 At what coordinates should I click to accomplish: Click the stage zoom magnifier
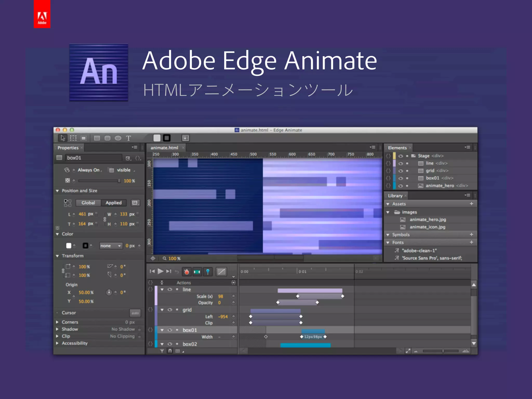[x=164, y=258]
